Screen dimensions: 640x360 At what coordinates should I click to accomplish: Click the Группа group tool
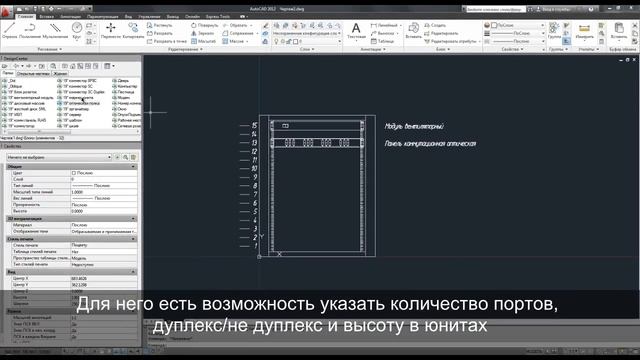click(554, 31)
